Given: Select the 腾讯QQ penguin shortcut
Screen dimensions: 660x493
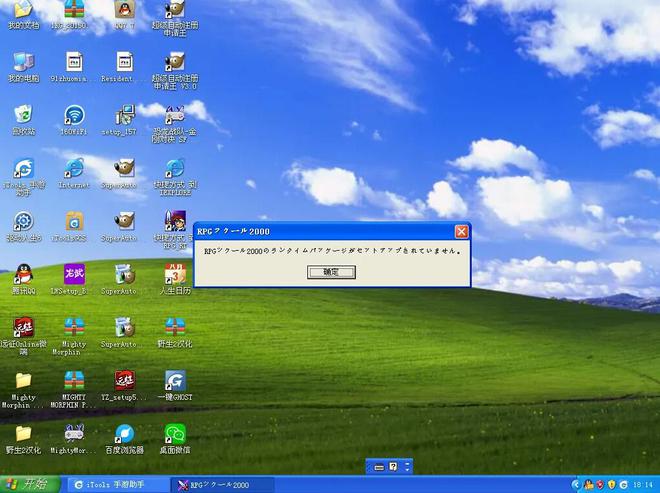Looking at the screenshot, I should click(x=24, y=280).
